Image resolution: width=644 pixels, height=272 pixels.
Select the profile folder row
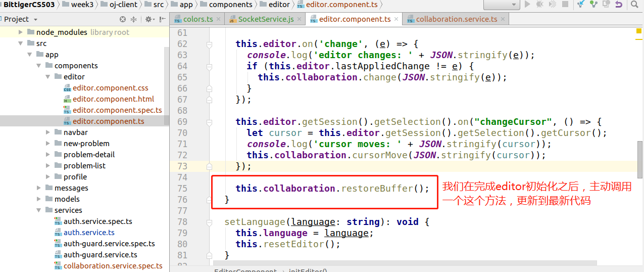click(x=82, y=177)
